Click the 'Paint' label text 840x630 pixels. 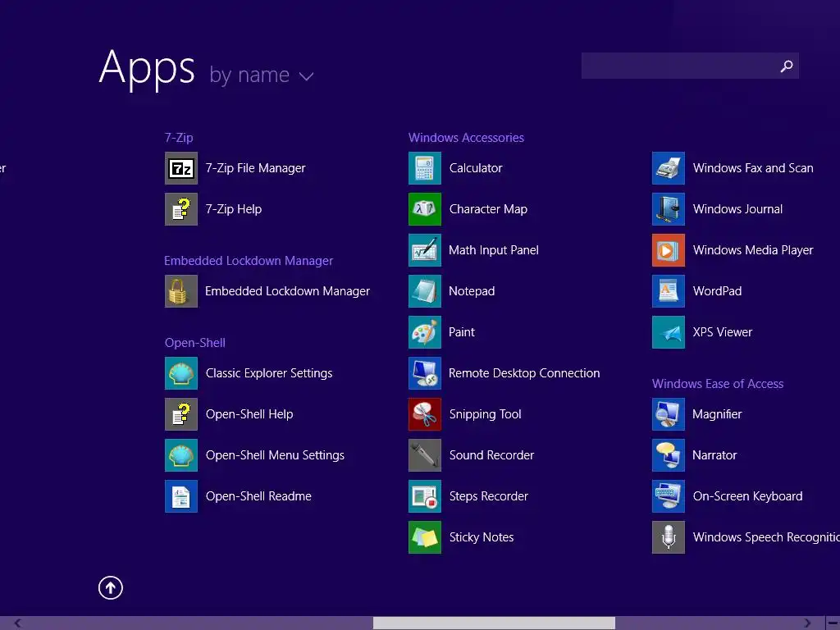pyautogui.click(x=462, y=332)
